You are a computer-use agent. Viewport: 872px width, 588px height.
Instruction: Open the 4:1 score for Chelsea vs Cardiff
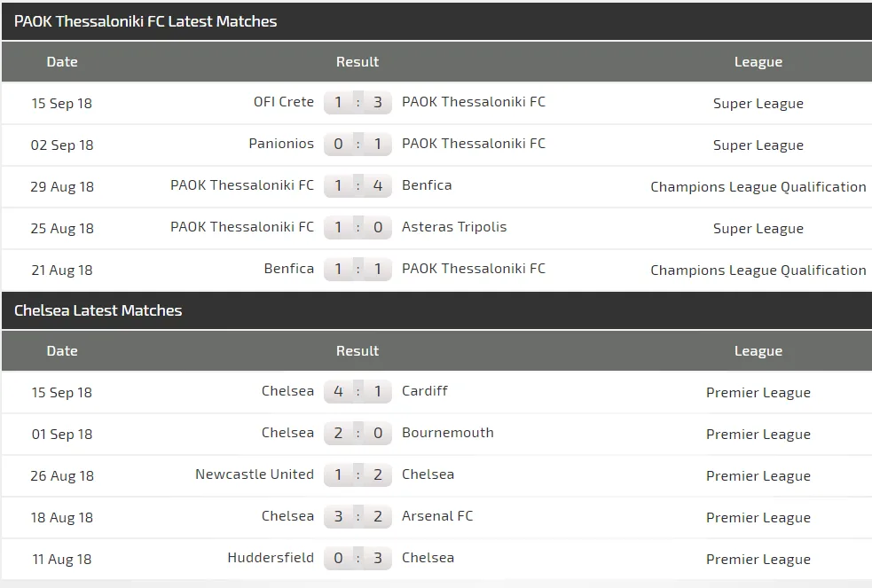[x=357, y=392]
